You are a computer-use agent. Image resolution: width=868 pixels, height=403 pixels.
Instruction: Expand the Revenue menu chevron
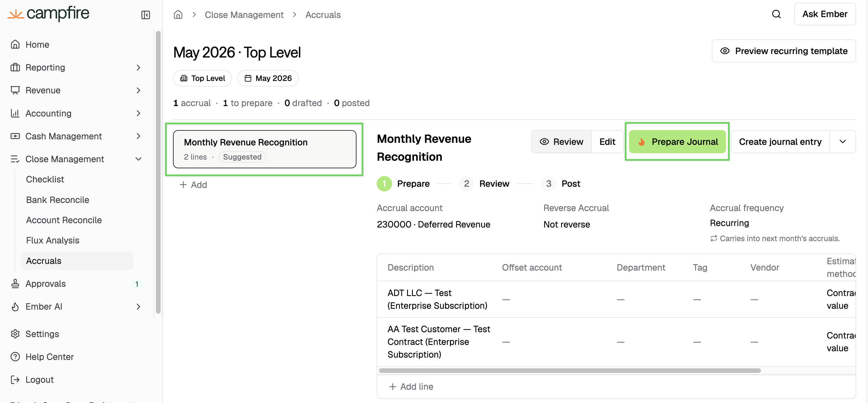click(x=138, y=90)
